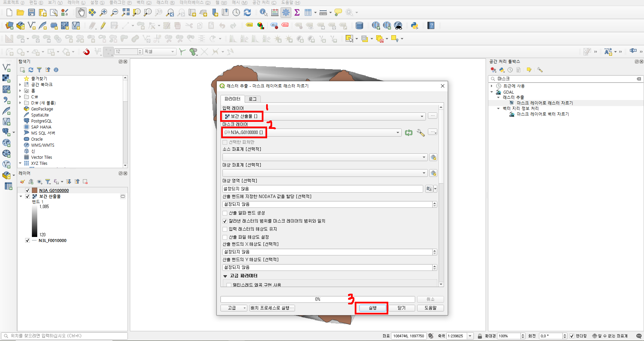The image size is (644, 341).
Task: Toggle the scale lock icon in status bar
Action: pyautogui.click(x=480, y=336)
